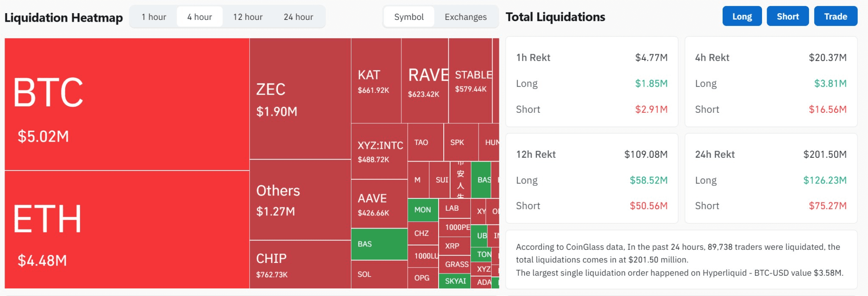Viewport: 868px width, 296px height.
Task: Choose the 12 hour timeframe
Action: coord(248,17)
